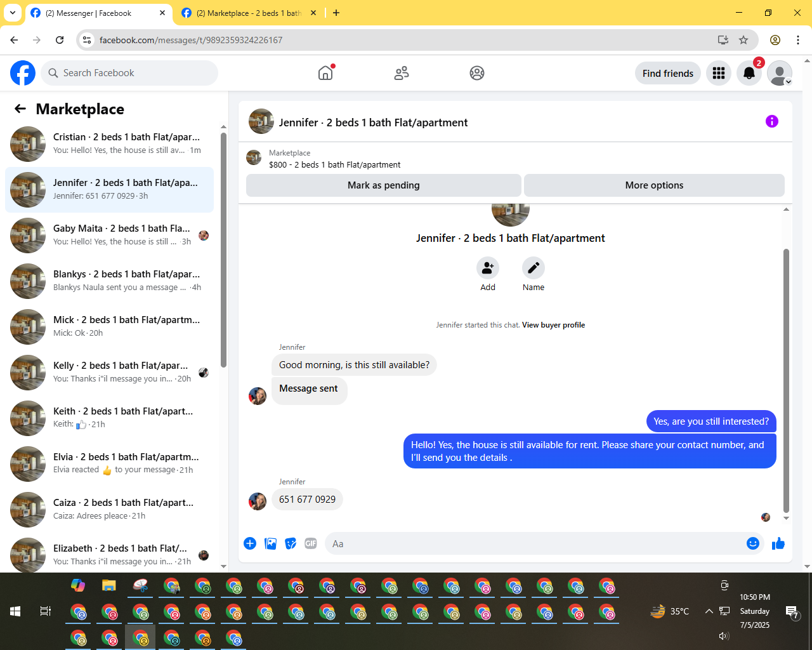This screenshot has width=812, height=650.
Task: Click the Facebook logo
Action: pyautogui.click(x=23, y=73)
